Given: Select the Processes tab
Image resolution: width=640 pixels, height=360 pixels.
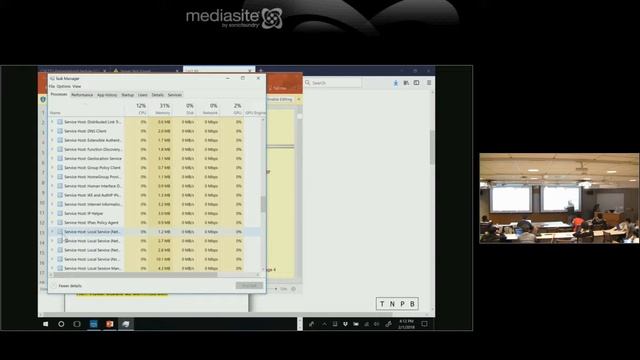Looking at the screenshot, I should click(59, 94).
